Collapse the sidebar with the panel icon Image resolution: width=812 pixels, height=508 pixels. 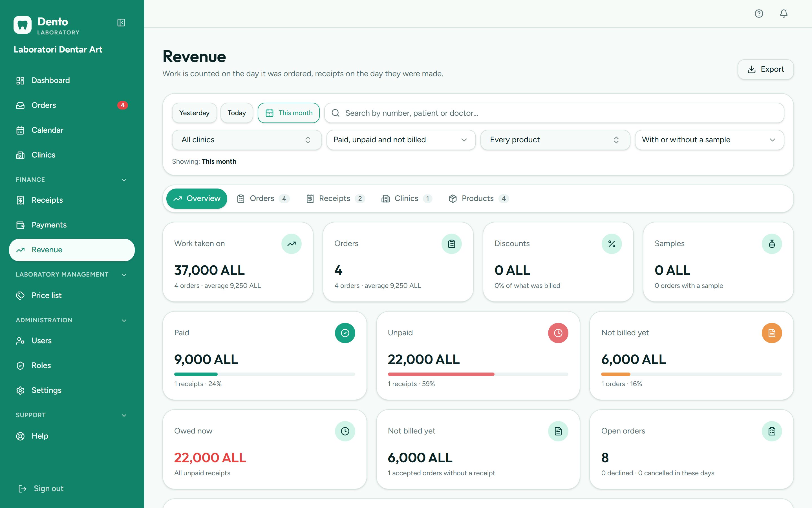(121, 23)
